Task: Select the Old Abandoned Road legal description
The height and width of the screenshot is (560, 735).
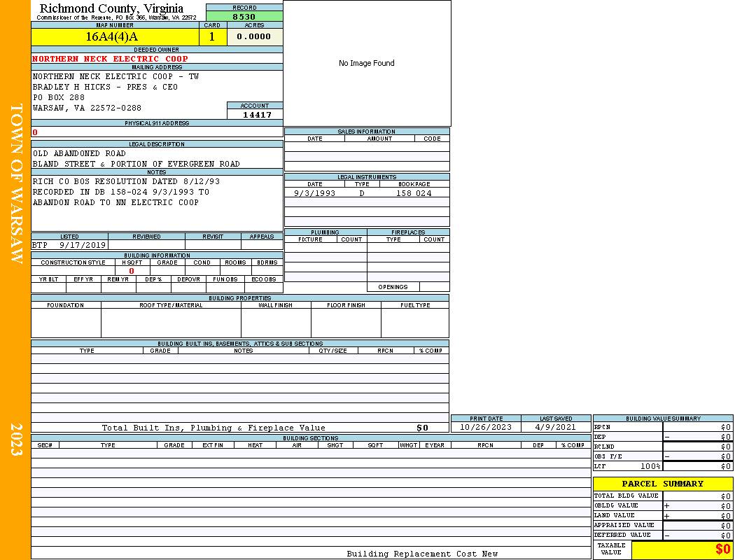Action: [79, 153]
